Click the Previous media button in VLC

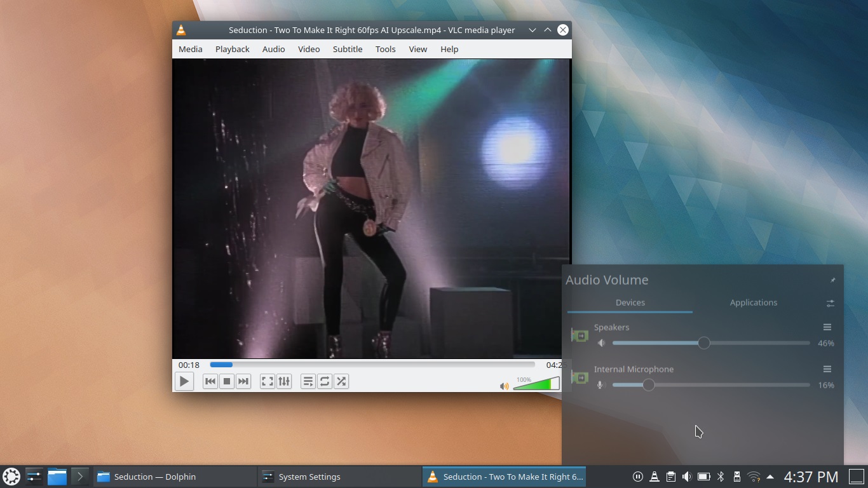coord(210,381)
